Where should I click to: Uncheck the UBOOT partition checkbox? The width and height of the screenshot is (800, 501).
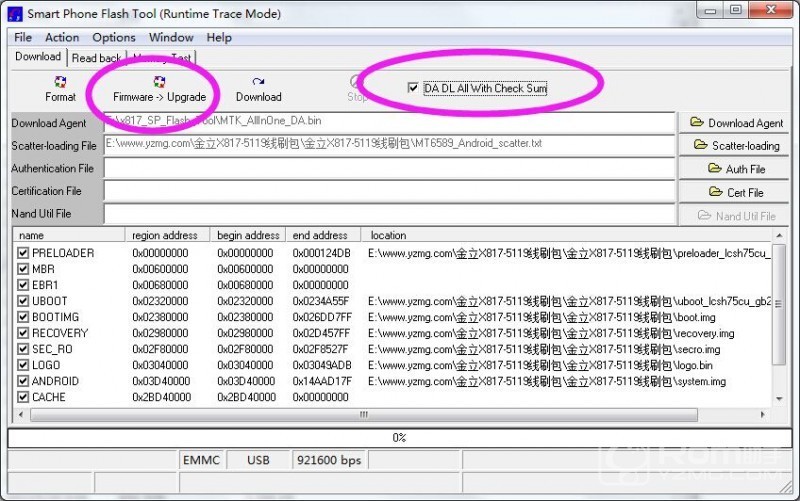point(23,301)
